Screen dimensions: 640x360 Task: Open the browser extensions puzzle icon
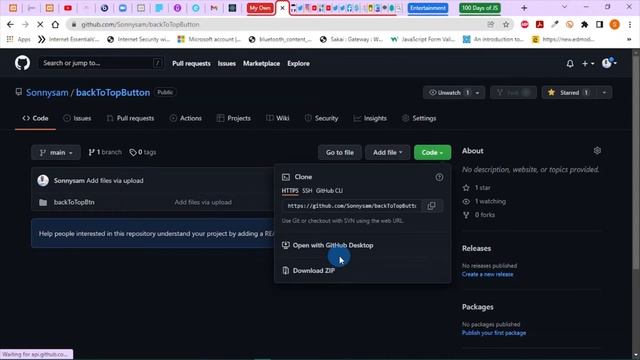[584, 24]
